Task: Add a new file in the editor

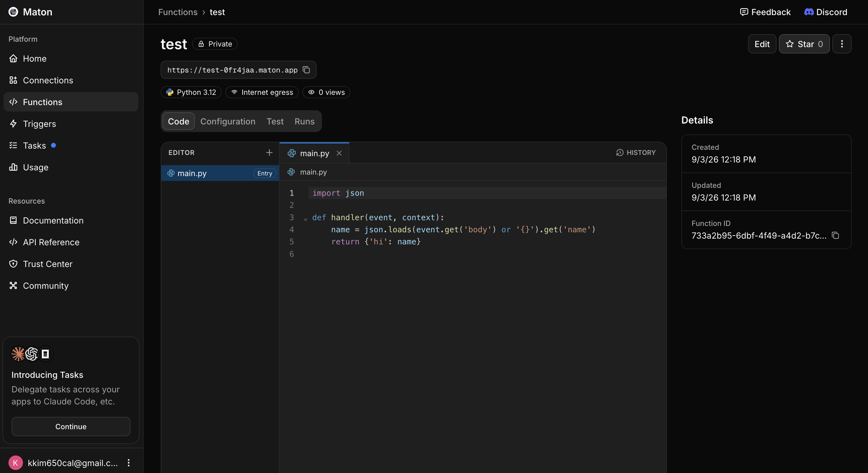Action: coord(269,153)
